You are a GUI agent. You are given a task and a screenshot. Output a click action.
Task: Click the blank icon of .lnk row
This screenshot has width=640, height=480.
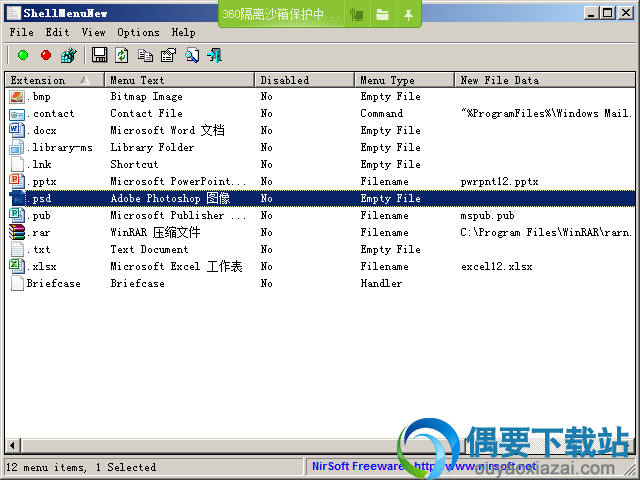(17, 164)
